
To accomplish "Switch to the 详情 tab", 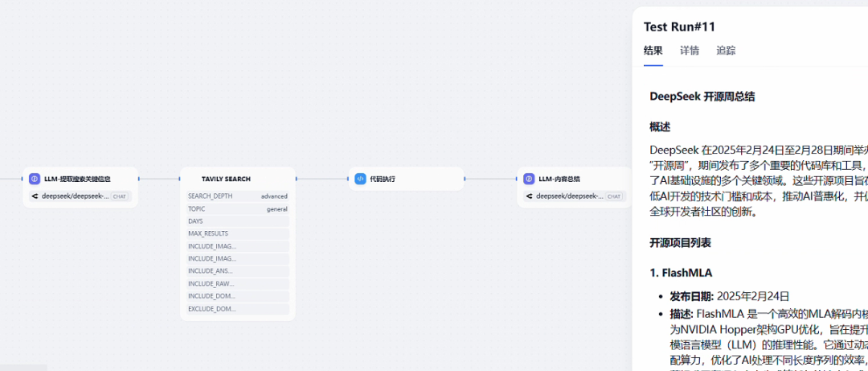I will 690,51.
